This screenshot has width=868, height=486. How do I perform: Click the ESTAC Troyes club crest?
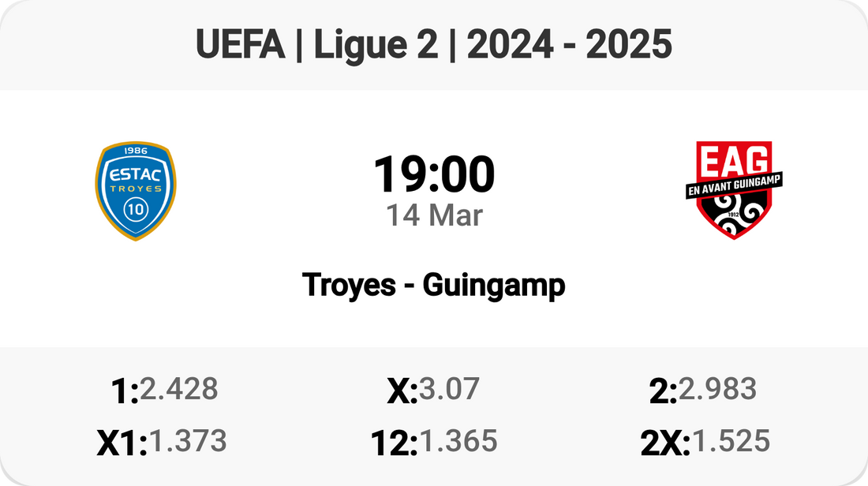[136, 192]
